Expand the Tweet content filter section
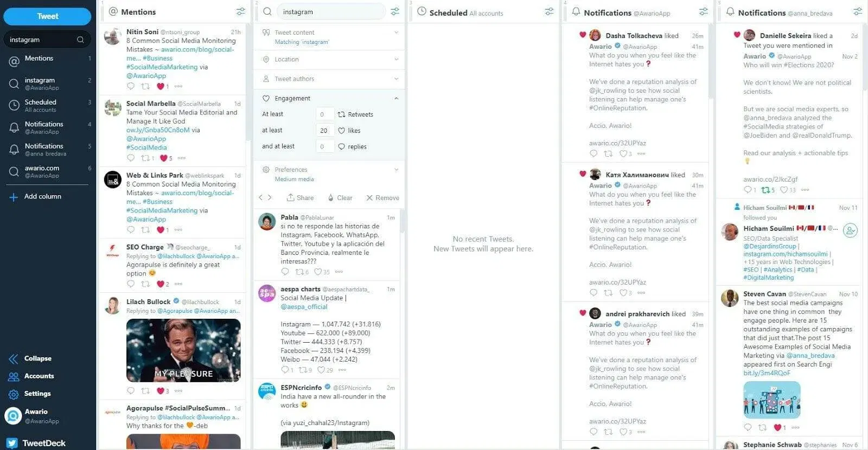The width and height of the screenshot is (868, 450). pyautogui.click(x=329, y=36)
